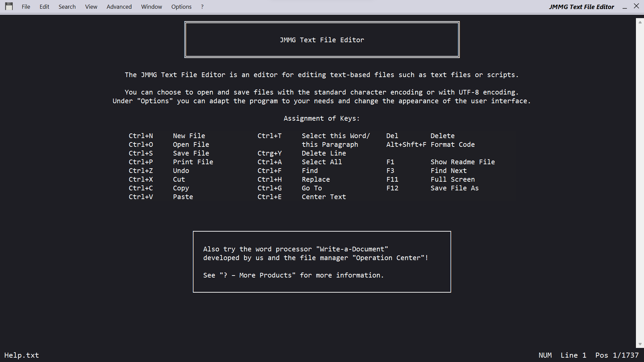Open the View menu
This screenshot has width=644, height=362.
pyautogui.click(x=91, y=7)
